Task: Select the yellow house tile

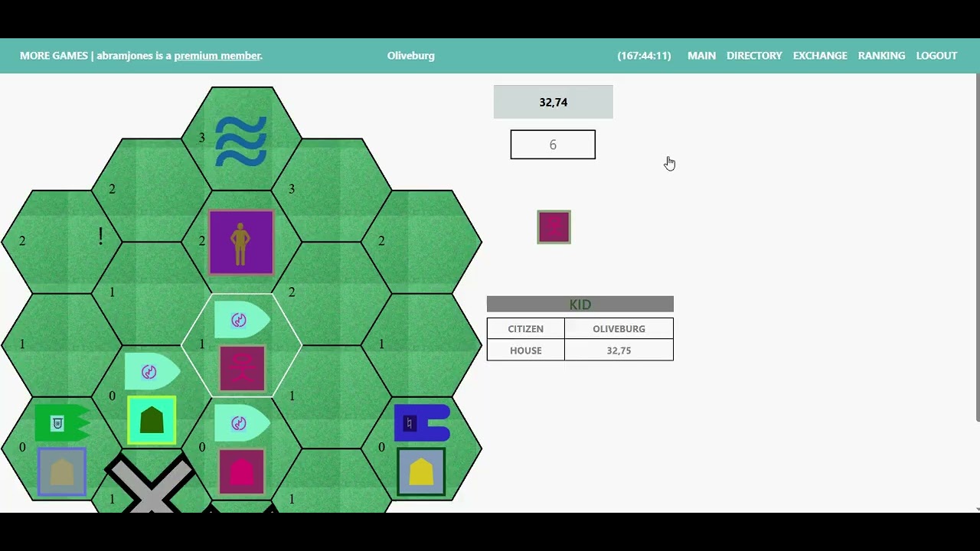Action: 421,472
